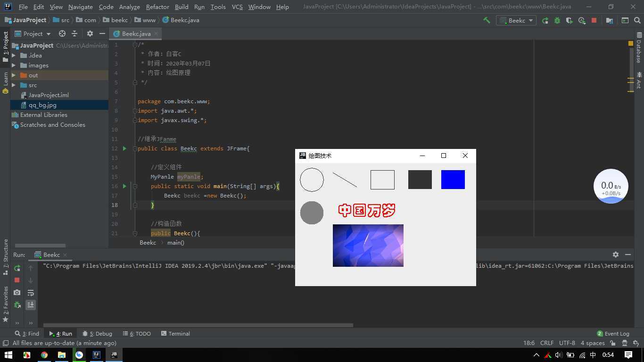The height and width of the screenshot is (362, 644).
Task: Close the Beekc.java editor tab
Action: (x=156, y=33)
